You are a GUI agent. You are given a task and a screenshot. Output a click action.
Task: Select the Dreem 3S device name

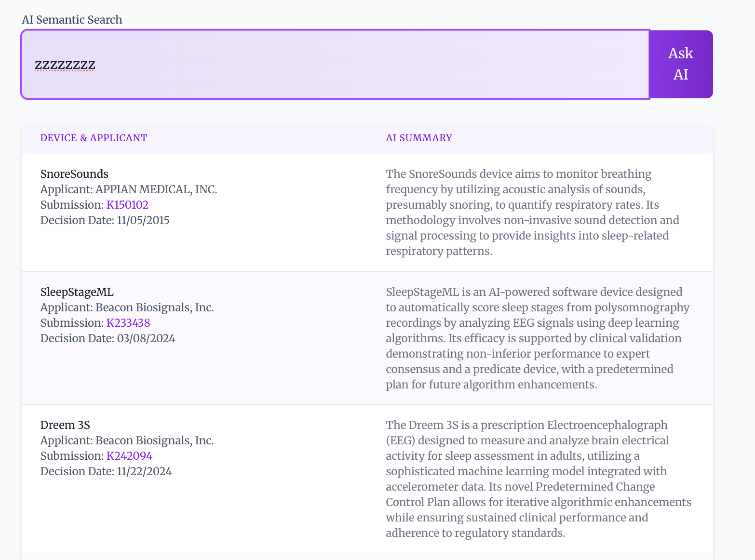[x=65, y=425]
